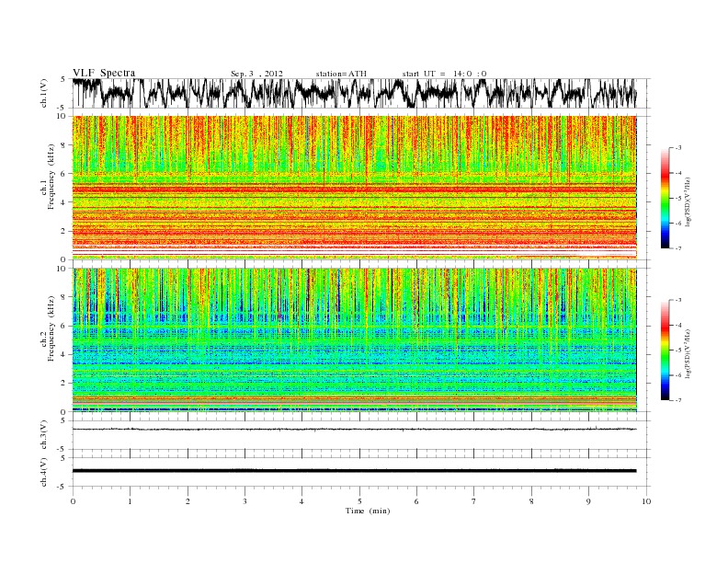728x563 pixels.
Task: Click the time axis tick label "2"
Action: (x=188, y=501)
